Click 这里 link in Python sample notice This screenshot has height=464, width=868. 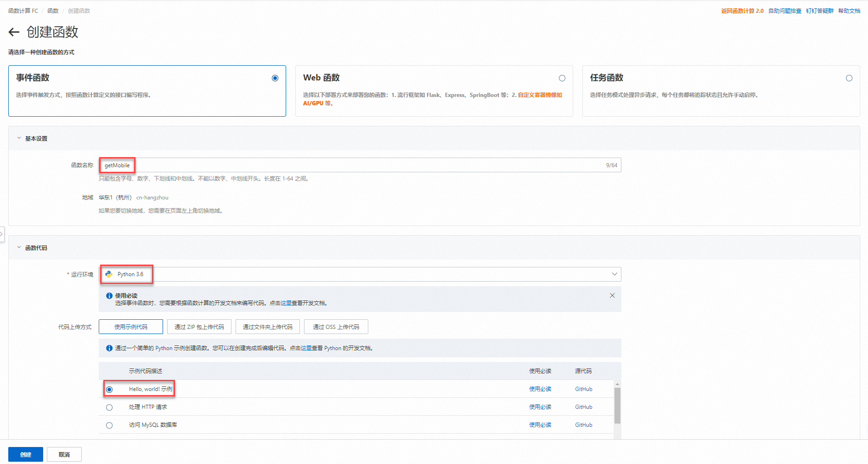[306, 348]
